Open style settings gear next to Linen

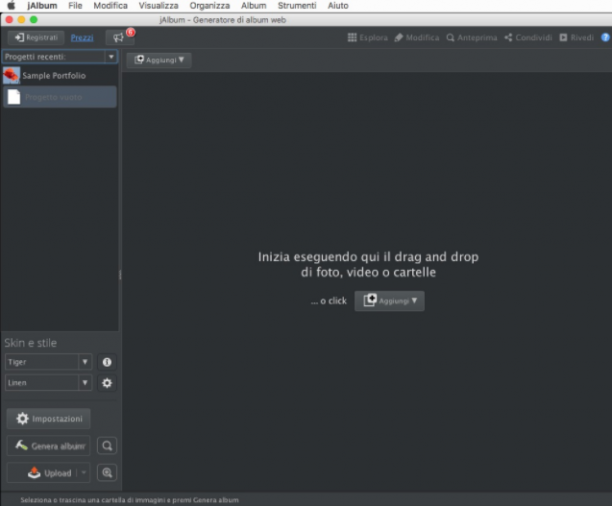coord(107,383)
